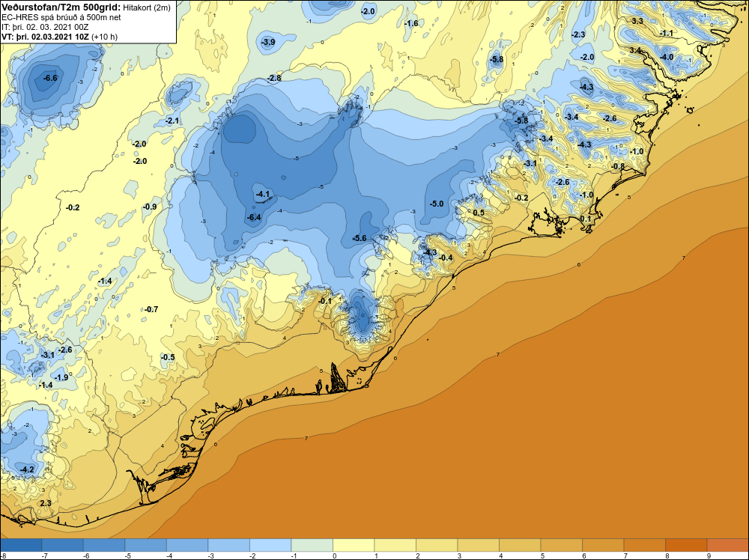Viewport: 749px width, 560px height.
Task: Select the -5.6 temperature value
Action: click(360, 238)
